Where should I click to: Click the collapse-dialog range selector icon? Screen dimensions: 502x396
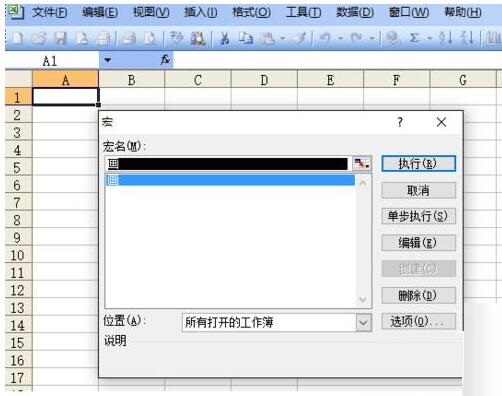pyautogui.click(x=362, y=164)
